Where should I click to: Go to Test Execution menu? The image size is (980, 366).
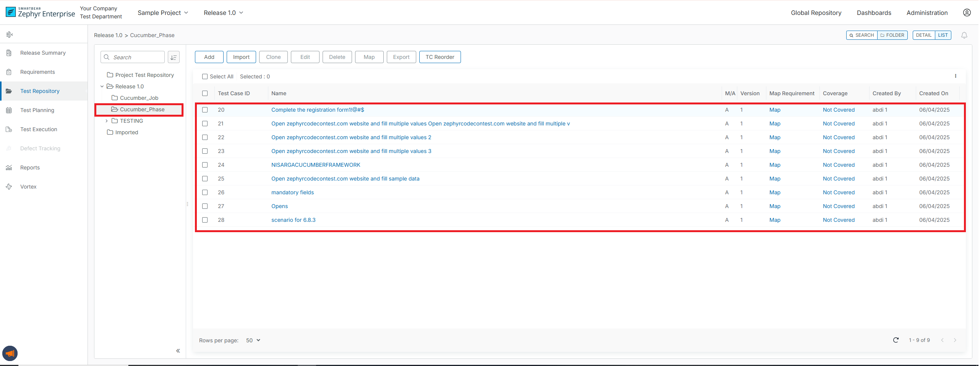coord(39,129)
